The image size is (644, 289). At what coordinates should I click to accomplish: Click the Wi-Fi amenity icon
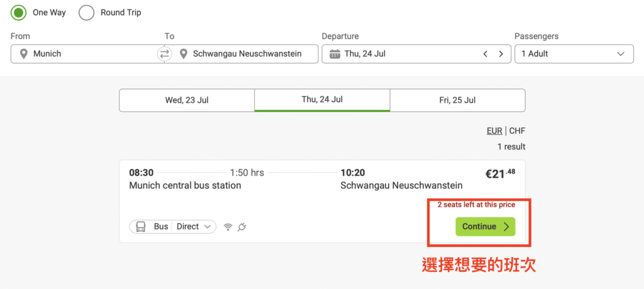[228, 227]
